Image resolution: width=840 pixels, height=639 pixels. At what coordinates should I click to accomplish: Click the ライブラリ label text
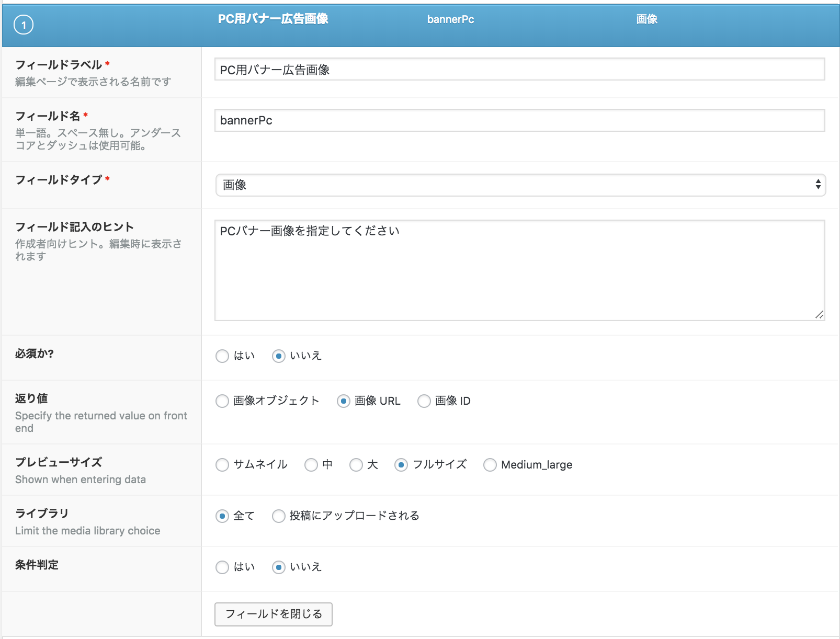point(42,514)
